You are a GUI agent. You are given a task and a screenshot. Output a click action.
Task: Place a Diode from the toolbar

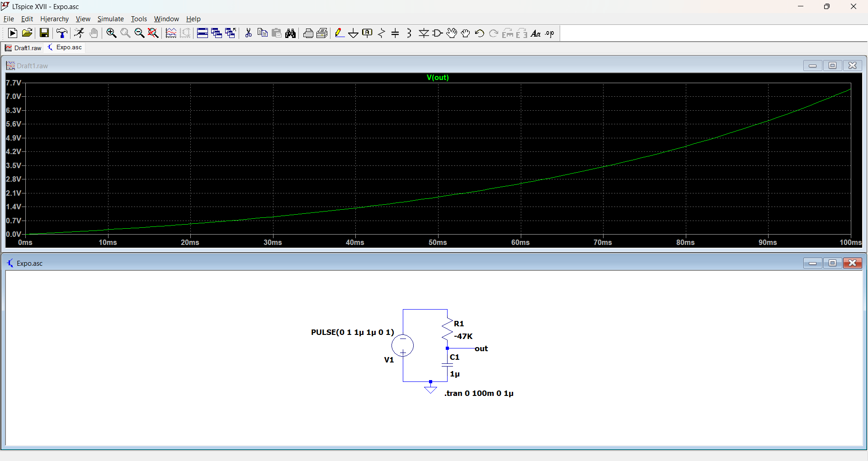tap(424, 33)
